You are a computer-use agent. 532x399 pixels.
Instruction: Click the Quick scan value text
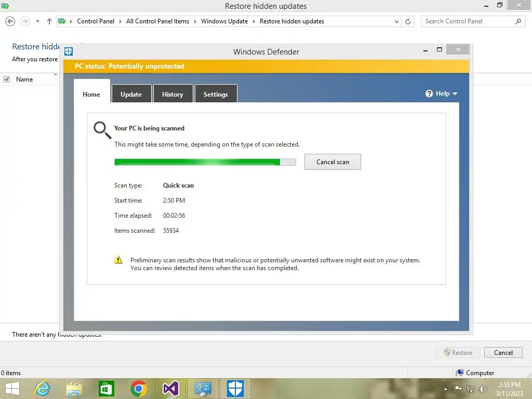pos(179,185)
